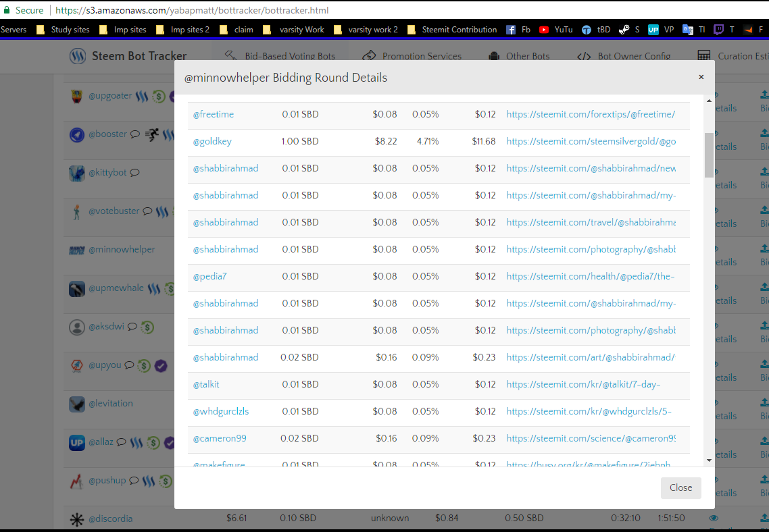Screen dimensions: 769x532
Task: Open @votebuster bot in background list
Action: pos(114,211)
